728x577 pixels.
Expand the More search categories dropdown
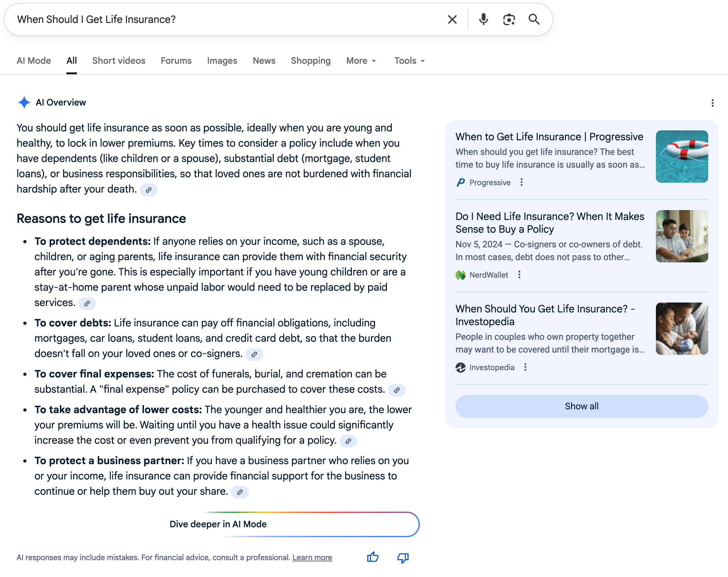(360, 61)
